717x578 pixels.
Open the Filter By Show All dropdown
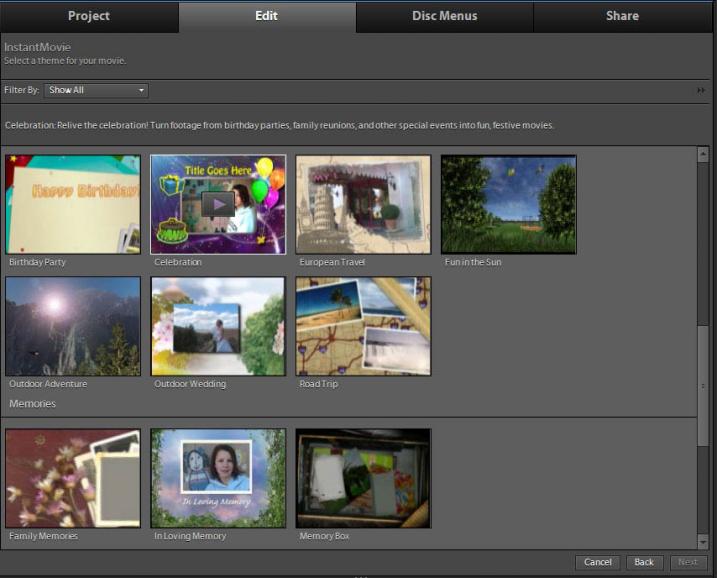pos(96,90)
